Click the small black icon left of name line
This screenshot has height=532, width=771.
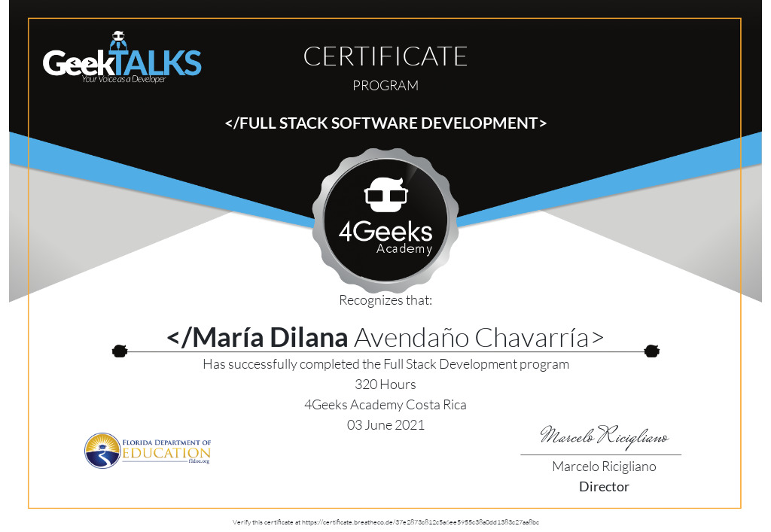click(x=118, y=350)
